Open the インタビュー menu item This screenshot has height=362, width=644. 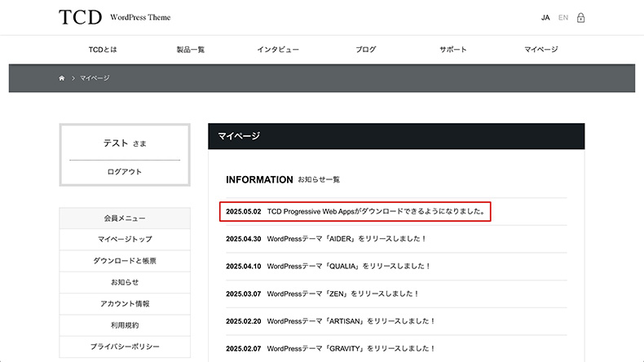pos(278,49)
